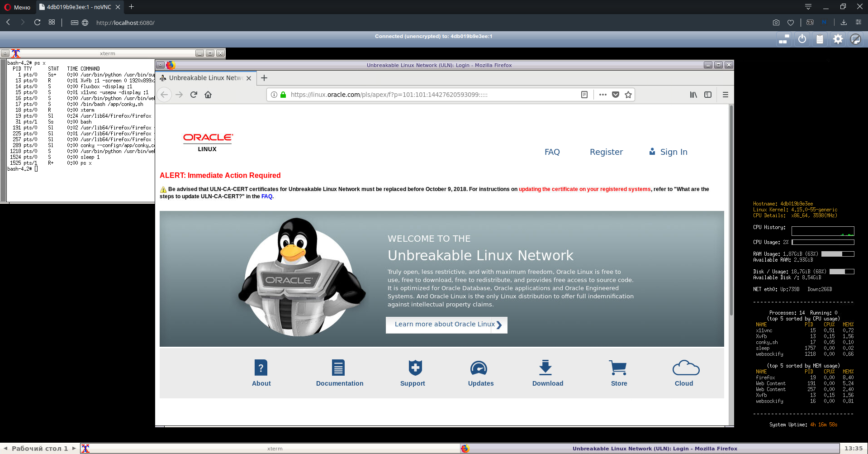Open the Register navigation link

click(606, 152)
